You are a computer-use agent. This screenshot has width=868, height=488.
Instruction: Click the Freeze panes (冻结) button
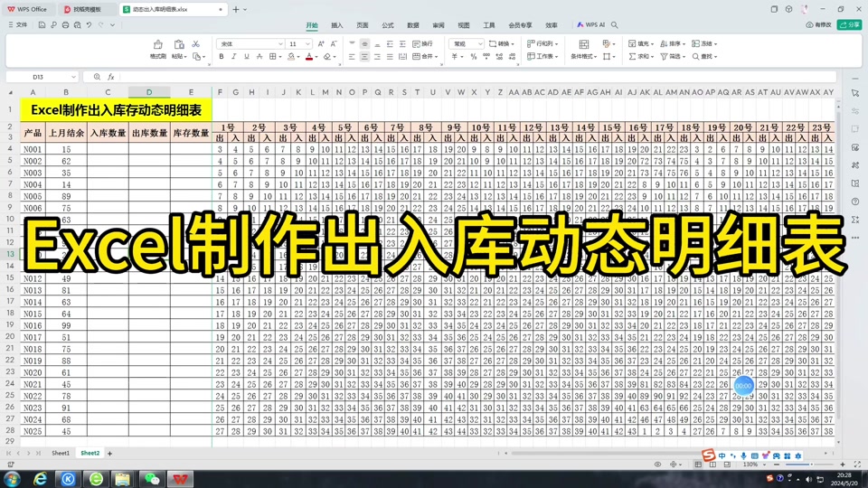(704, 43)
